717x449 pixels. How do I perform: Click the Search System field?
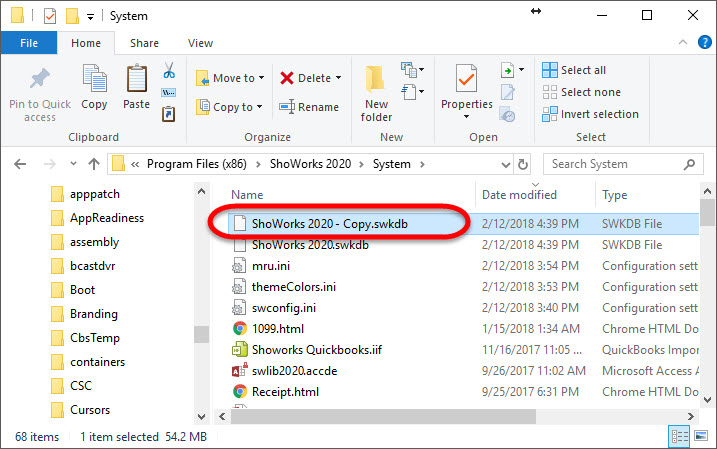[623, 164]
